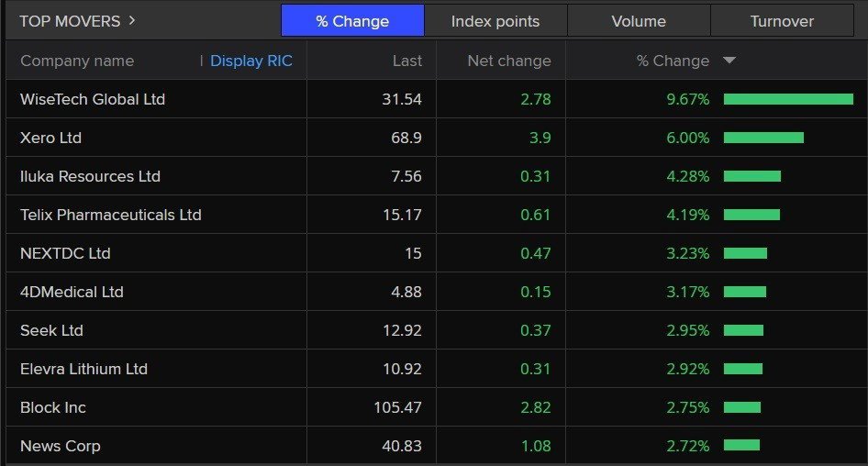Click Xero 6.00% change value
This screenshot has height=466, width=868.
[687, 138]
